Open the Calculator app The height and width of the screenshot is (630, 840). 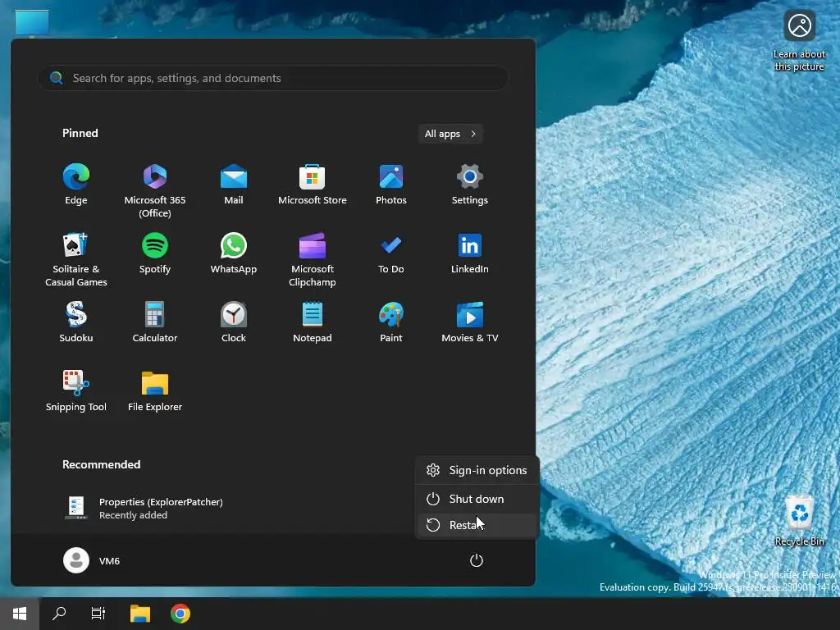click(155, 322)
